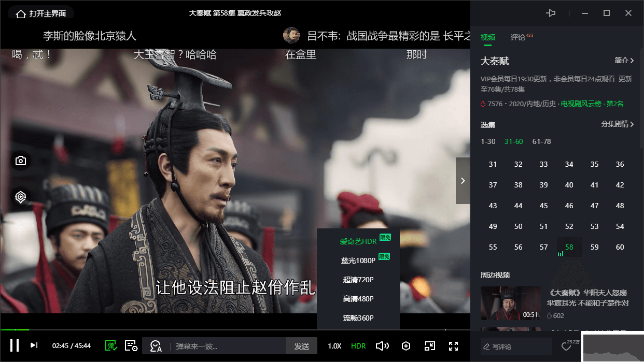Select 流畅360P quality option

coord(358,318)
